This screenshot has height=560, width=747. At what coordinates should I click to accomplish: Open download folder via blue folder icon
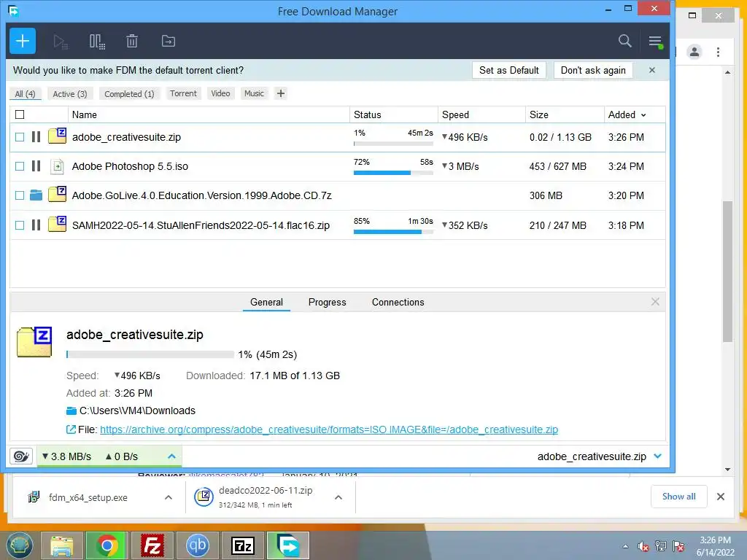click(71, 411)
